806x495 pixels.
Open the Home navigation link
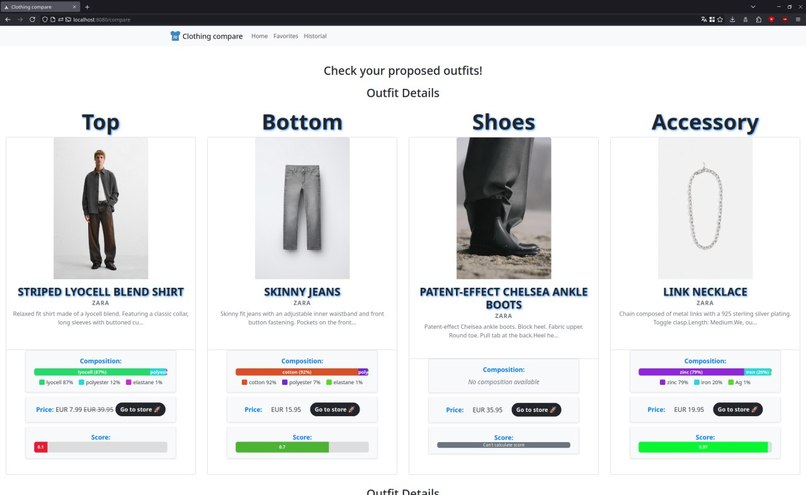tap(259, 36)
